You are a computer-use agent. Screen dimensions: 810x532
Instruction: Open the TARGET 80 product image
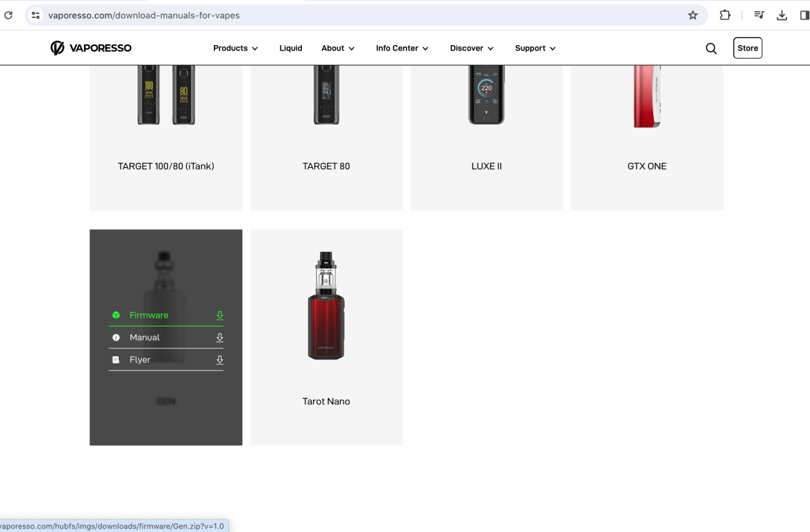pos(326,95)
